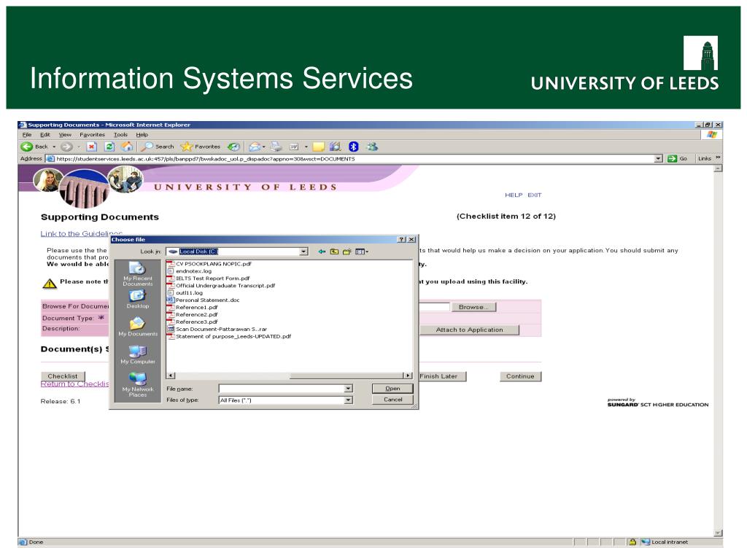Select Reference3.pdf in file list
The height and width of the screenshot is (560, 747).
coord(193,322)
